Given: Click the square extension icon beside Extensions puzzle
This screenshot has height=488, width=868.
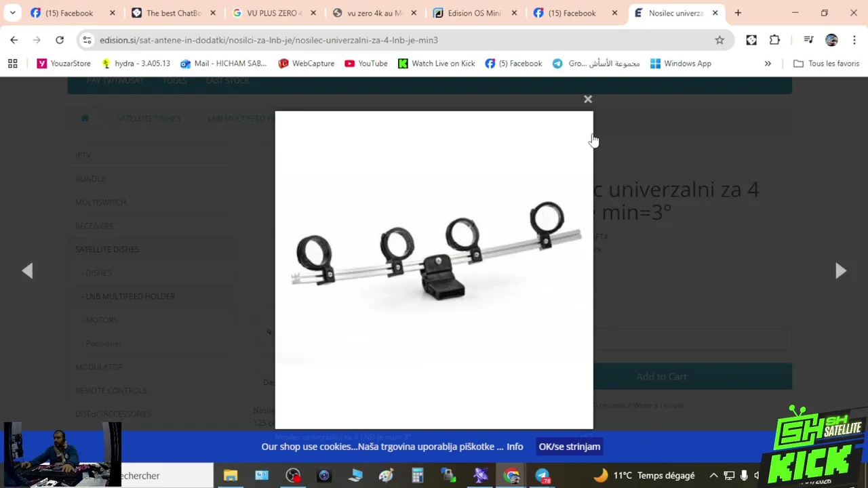Looking at the screenshot, I should 751,40.
